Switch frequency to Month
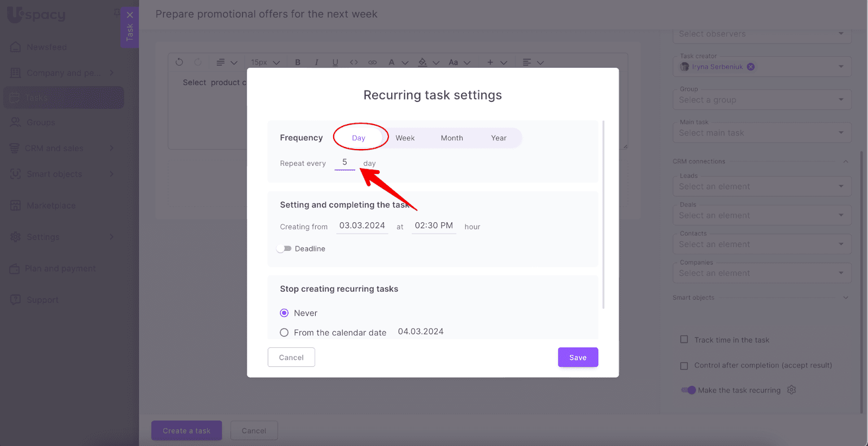868x446 pixels. (451, 138)
